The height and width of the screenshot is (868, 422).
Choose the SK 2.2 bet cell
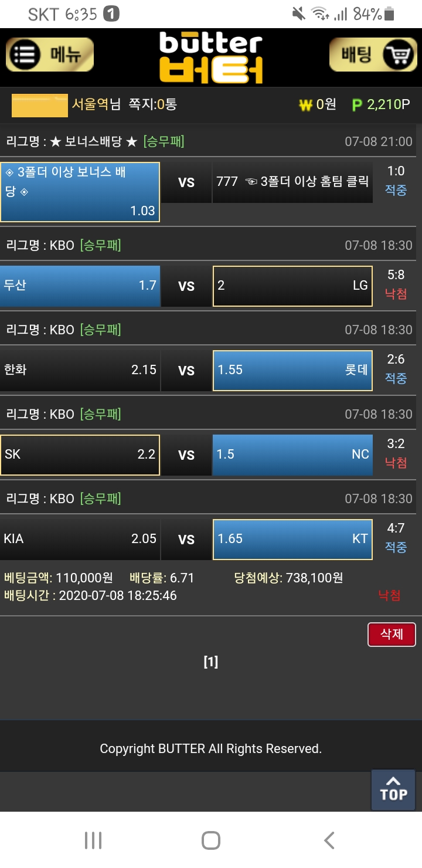(80, 455)
